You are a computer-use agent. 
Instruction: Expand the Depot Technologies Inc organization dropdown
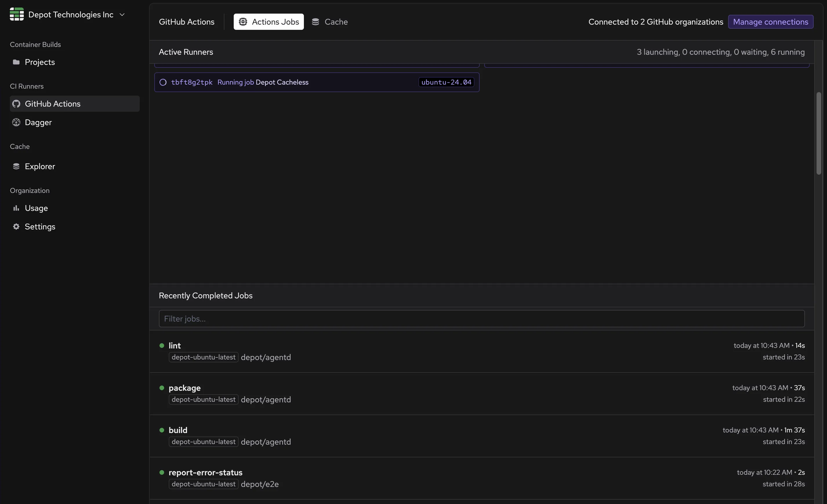click(x=122, y=14)
